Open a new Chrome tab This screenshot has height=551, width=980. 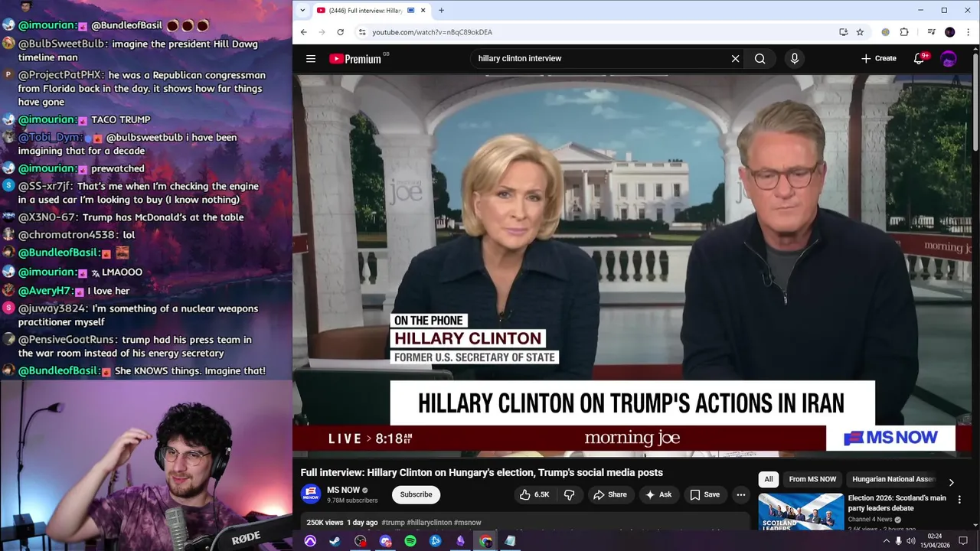click(x=441, y=10)
